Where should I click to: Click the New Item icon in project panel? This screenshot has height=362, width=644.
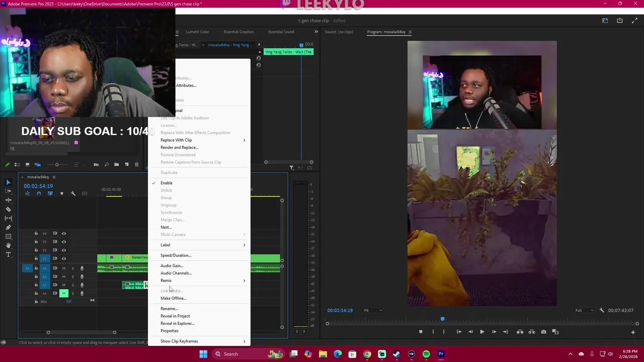126,164
